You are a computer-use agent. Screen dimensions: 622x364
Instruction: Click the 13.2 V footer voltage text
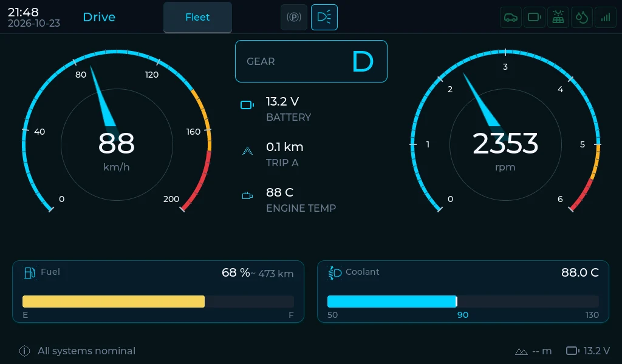point(596,351)
